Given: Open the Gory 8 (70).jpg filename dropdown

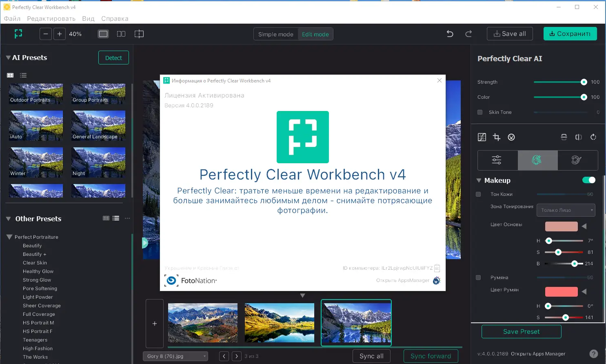Looking at the screenshot, I should point(175,356).
